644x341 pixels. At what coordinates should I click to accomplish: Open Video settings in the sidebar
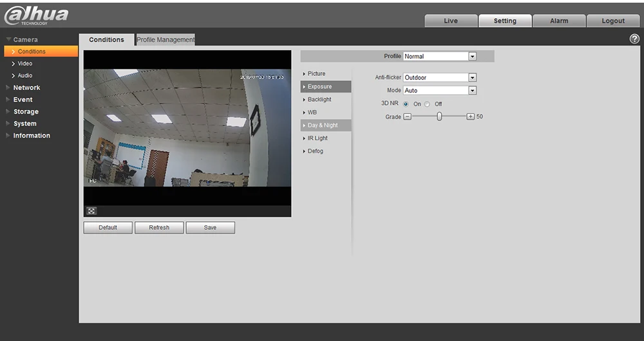[24, 64]
